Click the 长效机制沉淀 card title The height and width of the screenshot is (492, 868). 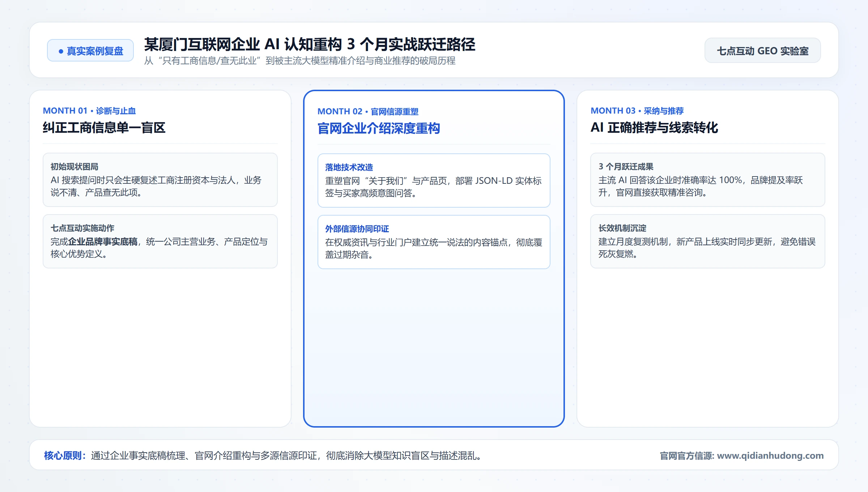click(x=622, y=228)
